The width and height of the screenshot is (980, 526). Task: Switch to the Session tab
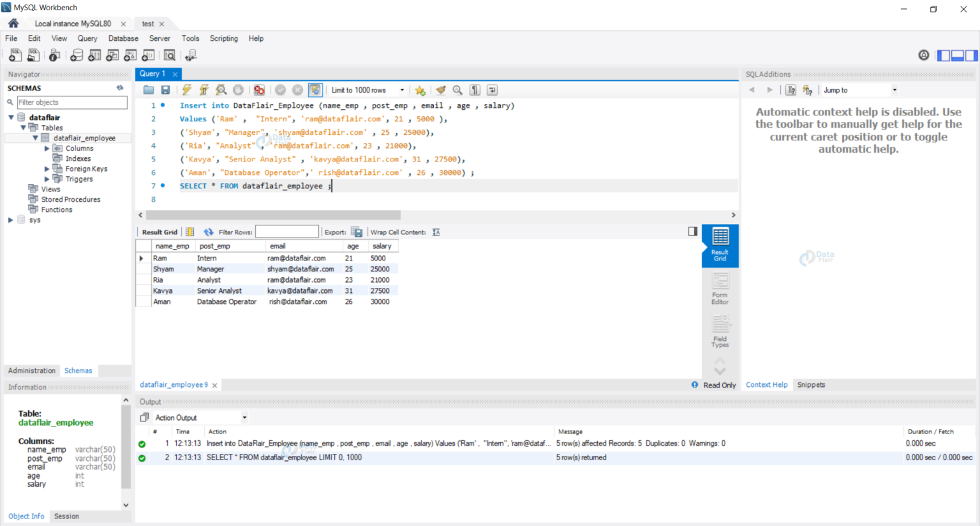coord(66,516)
